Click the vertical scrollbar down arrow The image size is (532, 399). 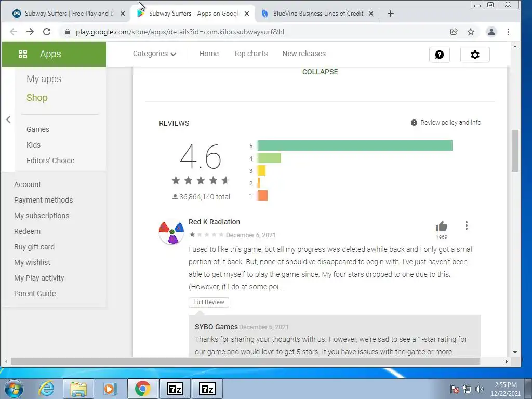(x=515, y=352)
